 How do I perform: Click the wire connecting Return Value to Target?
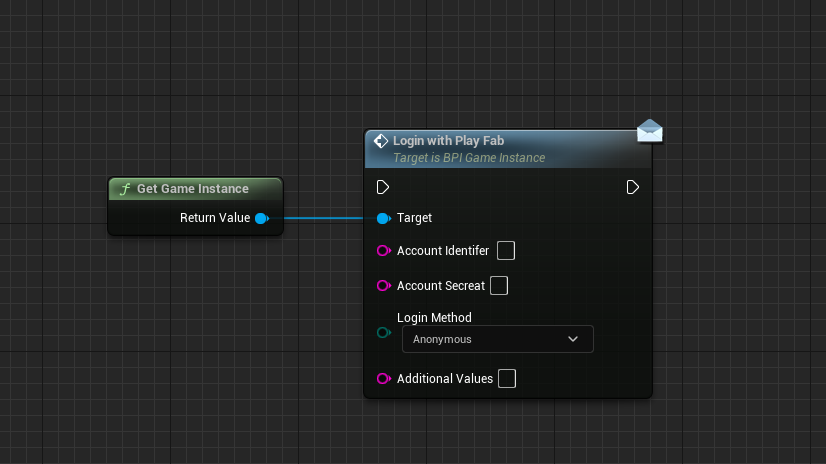tap(323, 218)
